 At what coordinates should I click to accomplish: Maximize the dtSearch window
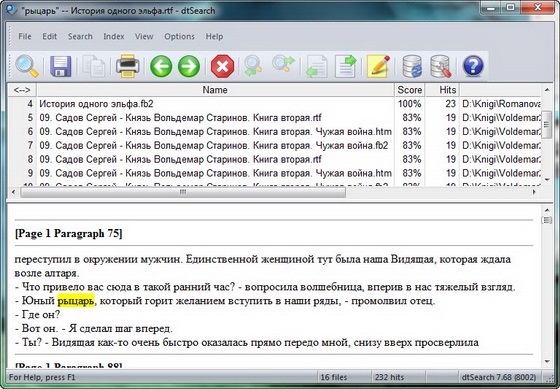(511, 8)
